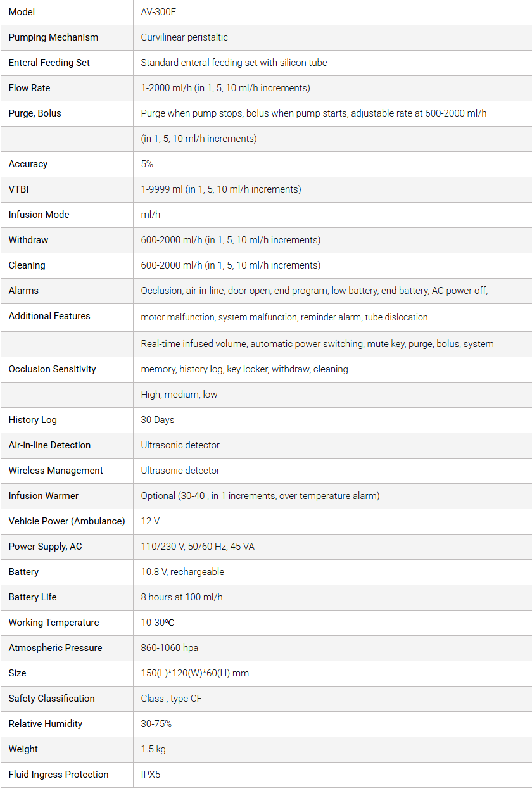The width and height of the screenshot is (532, 791).
Task: Select the 30 Days history log value
Action: [x=158, y=420]
